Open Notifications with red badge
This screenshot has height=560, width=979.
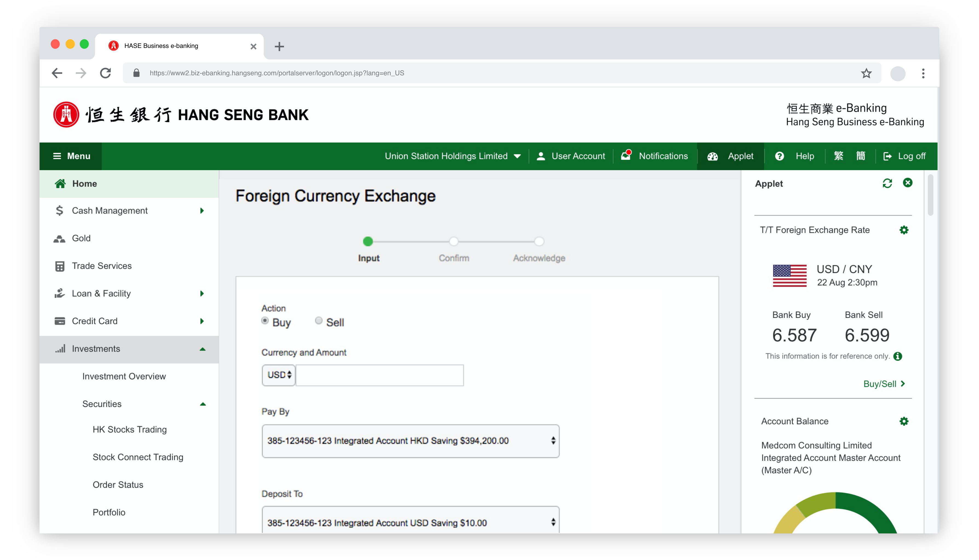point(655,156)
